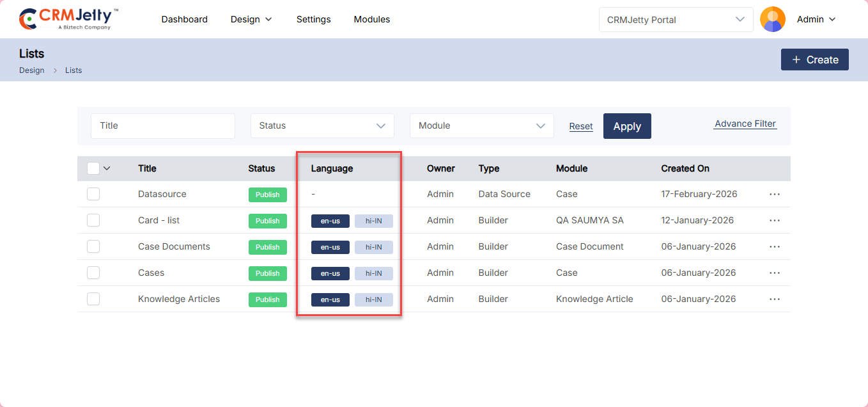868x407 pixels.
Task: Expand the Design navigation menu
Action: tap(251, 19)
